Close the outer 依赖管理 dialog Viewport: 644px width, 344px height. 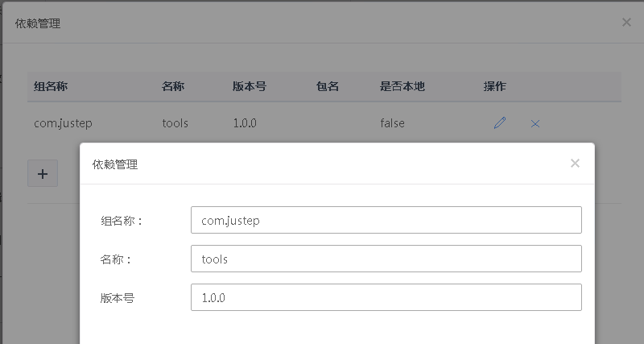pos(626,23)
